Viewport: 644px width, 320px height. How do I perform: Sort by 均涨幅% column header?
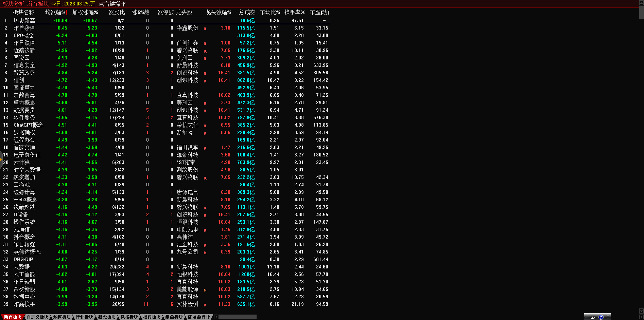point(56,12)
